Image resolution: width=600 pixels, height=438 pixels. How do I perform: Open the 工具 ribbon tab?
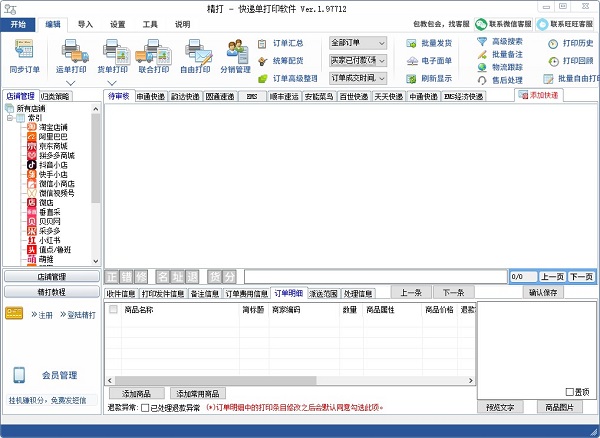click(150, 24)
